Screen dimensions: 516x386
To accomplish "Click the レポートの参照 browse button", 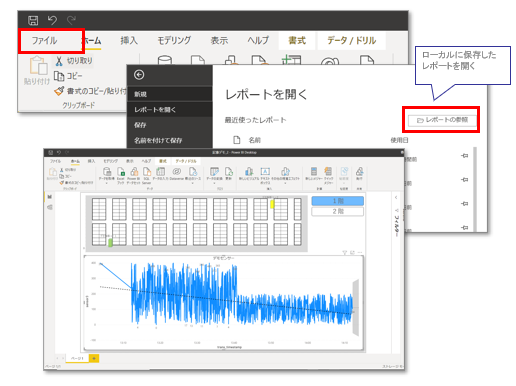I will (x=442, y=120).
